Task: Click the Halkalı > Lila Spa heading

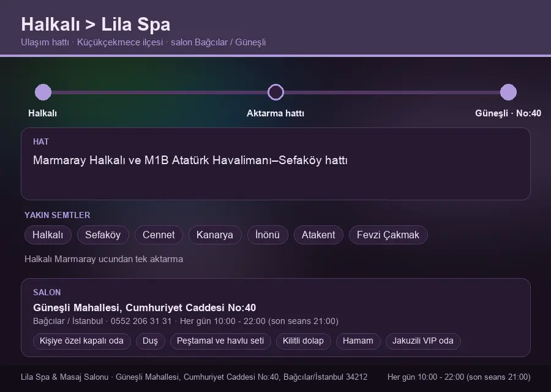Action: coord(96,24)
